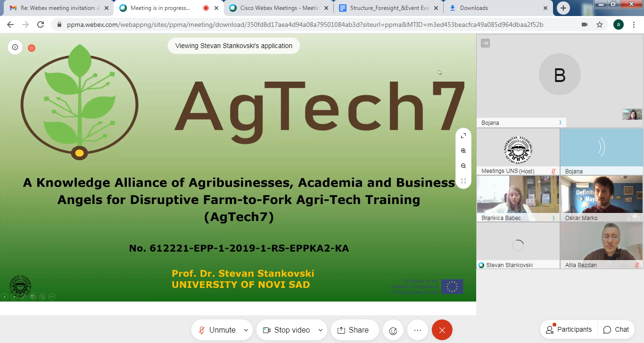Select the large Bojana active speaker view
This screenshot has width=644, height=343.
coord(560,81)
